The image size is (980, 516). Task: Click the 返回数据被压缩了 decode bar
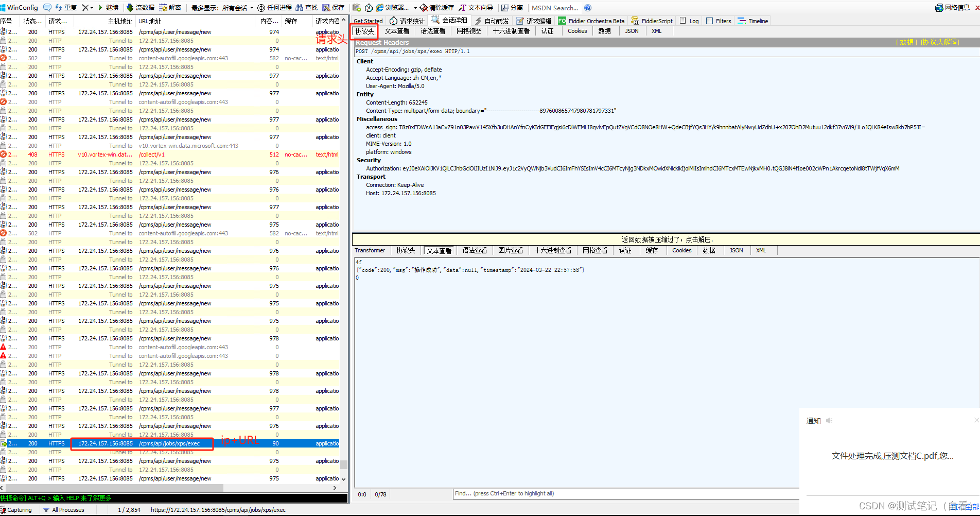(666, 239)
